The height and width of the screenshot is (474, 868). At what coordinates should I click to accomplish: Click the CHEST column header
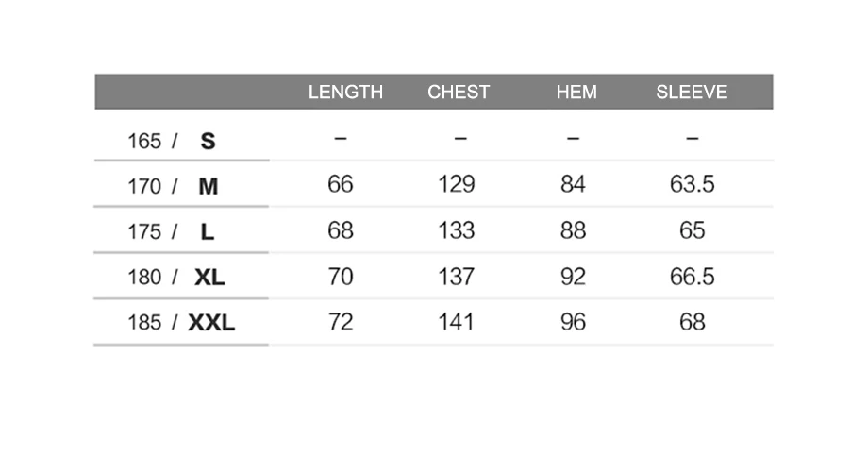(459, 92)
